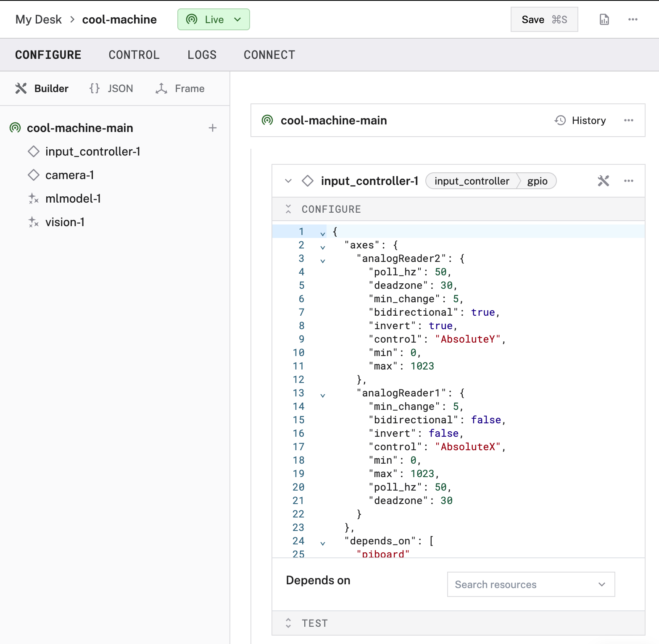Click the Save button
This screenshot has width=659, height=644.
click(544, 20)
